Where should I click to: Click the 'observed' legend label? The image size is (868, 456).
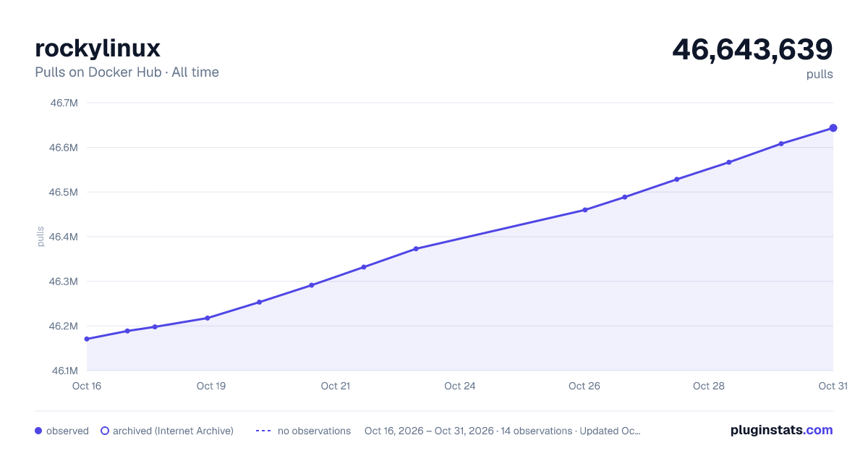pos(67,431)
